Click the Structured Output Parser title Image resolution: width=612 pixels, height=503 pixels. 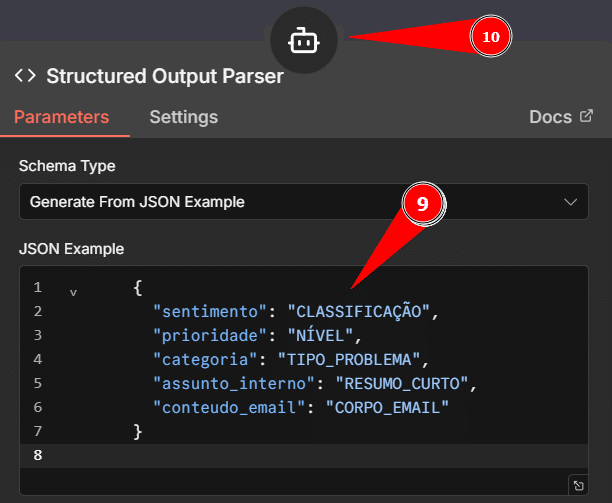click(x=165, y=76)
